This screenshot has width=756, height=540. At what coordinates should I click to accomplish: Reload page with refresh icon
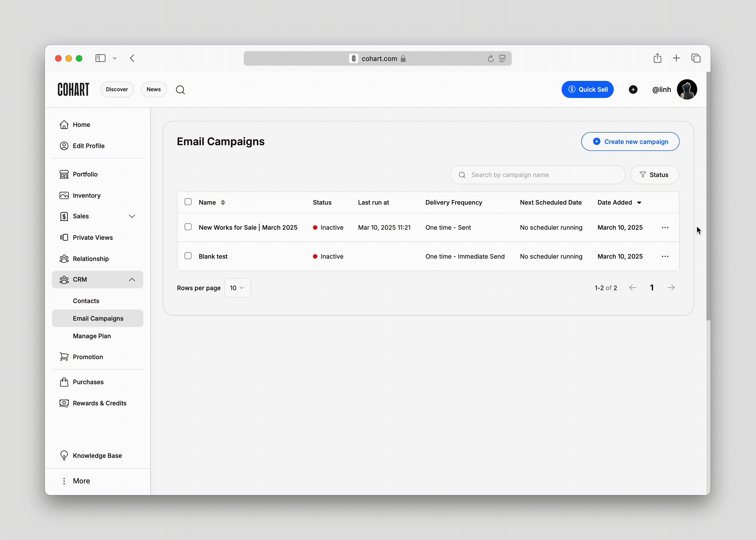click(x=490, y=59)
